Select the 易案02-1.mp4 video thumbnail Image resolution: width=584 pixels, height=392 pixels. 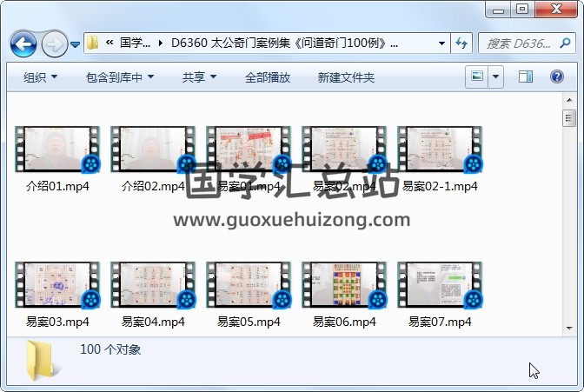click(440, 149)
